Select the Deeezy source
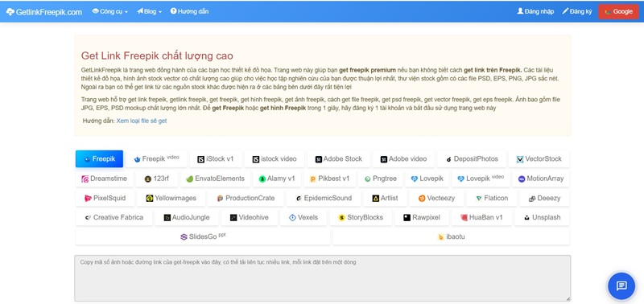 (545, 198)
